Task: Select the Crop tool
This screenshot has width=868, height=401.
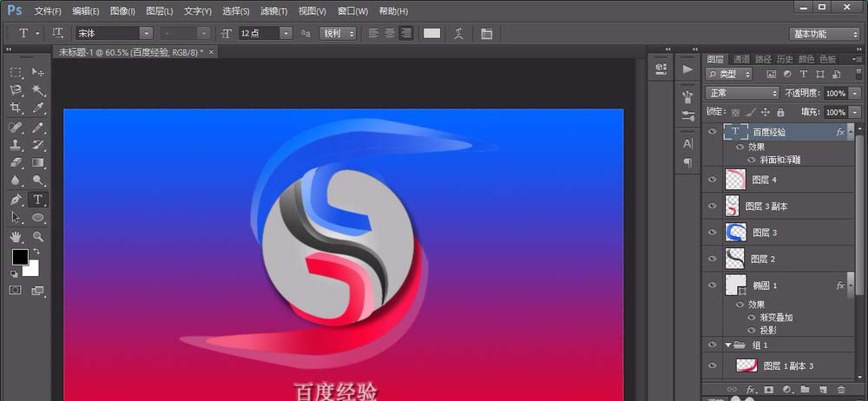Action: (x=16, y=108)
